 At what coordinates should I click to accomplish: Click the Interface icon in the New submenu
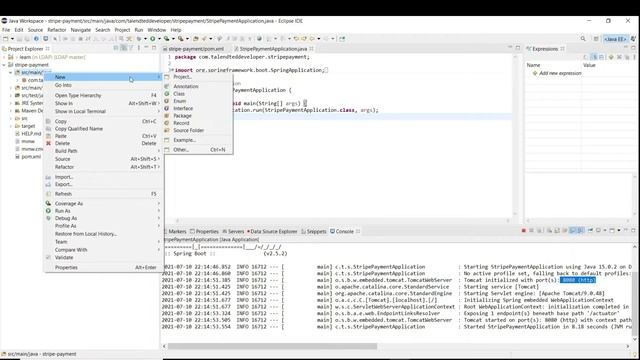click(167, 109)
